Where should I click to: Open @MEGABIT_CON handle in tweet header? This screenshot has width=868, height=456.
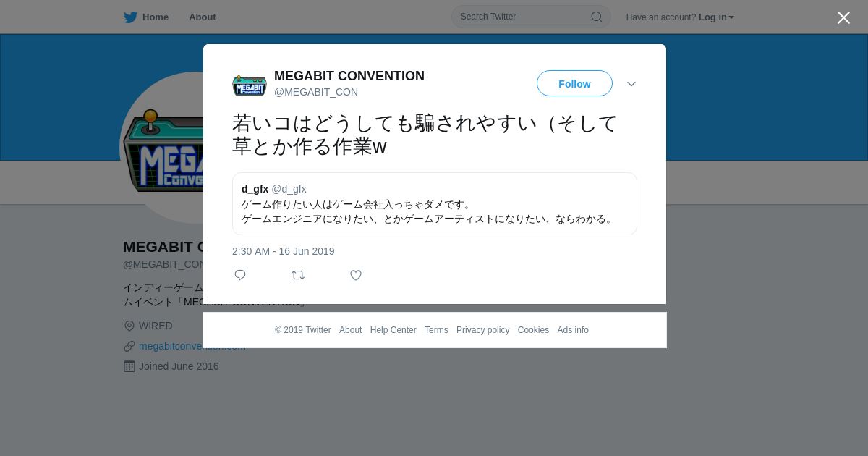coord(316,92)
